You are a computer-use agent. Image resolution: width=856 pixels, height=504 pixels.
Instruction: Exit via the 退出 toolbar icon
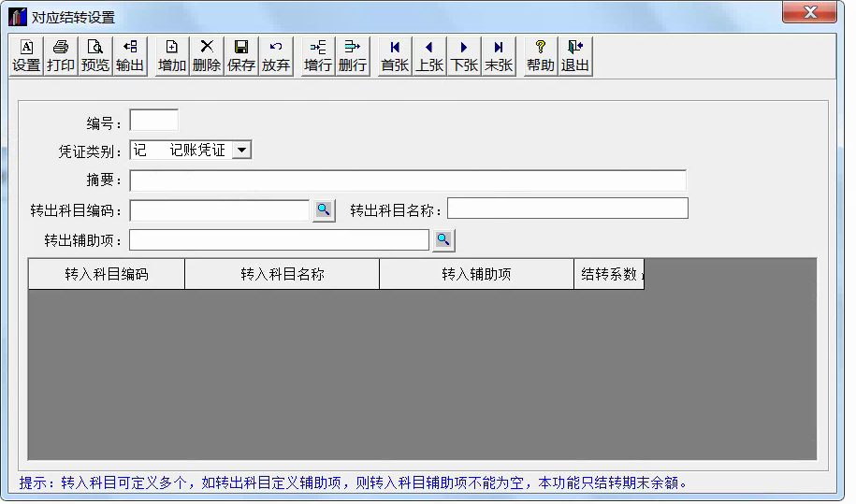tap(574, 56)
